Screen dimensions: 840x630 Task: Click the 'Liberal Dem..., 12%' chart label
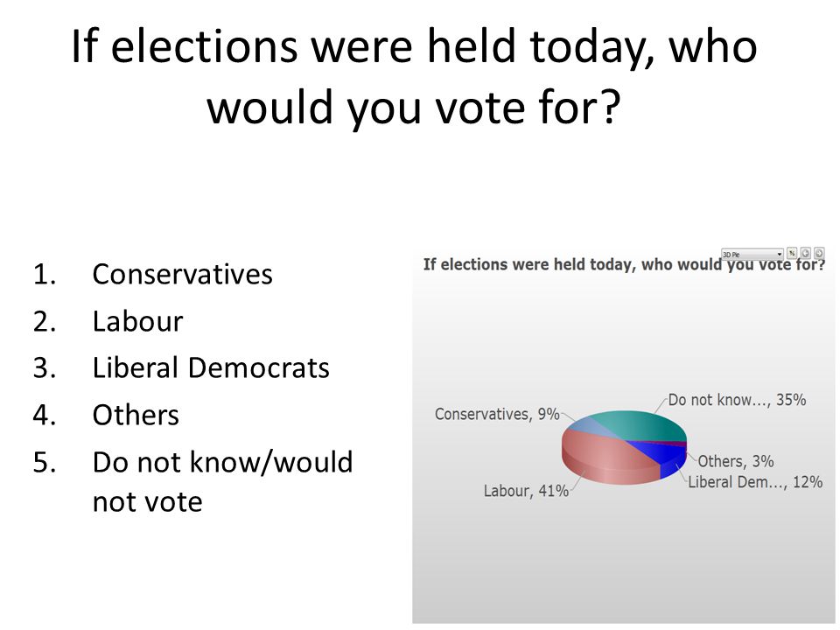point(755,482)
